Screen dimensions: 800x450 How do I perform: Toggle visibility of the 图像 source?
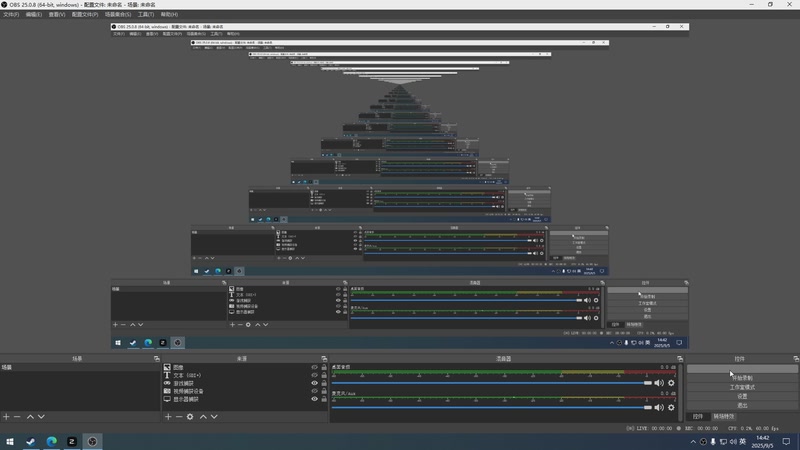(314, 367)
